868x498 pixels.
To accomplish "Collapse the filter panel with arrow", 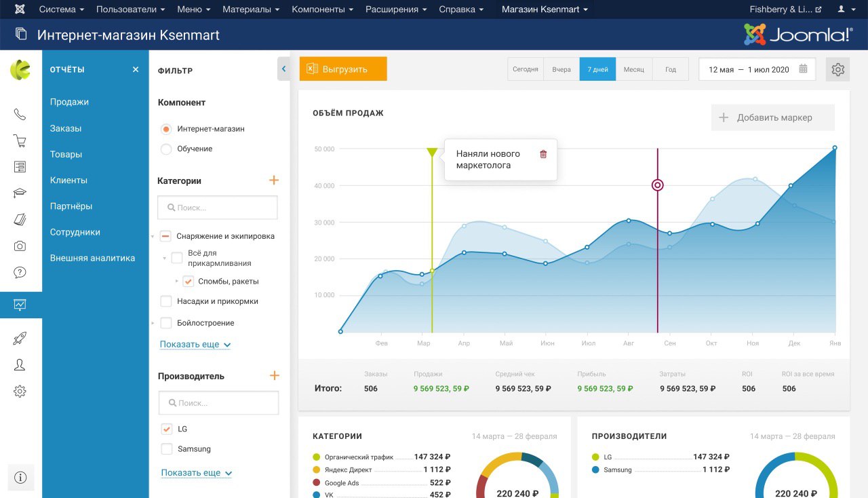I will click(x=283, y=69).
